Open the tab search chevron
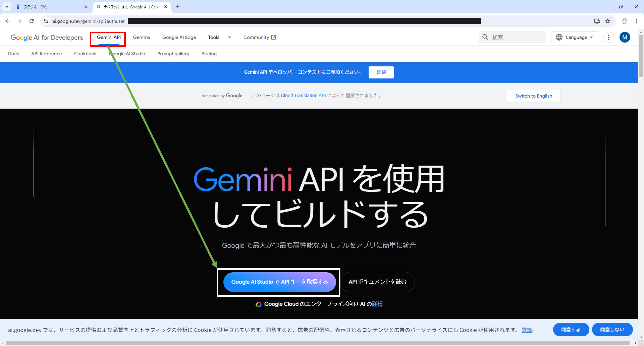 (7, 7)
